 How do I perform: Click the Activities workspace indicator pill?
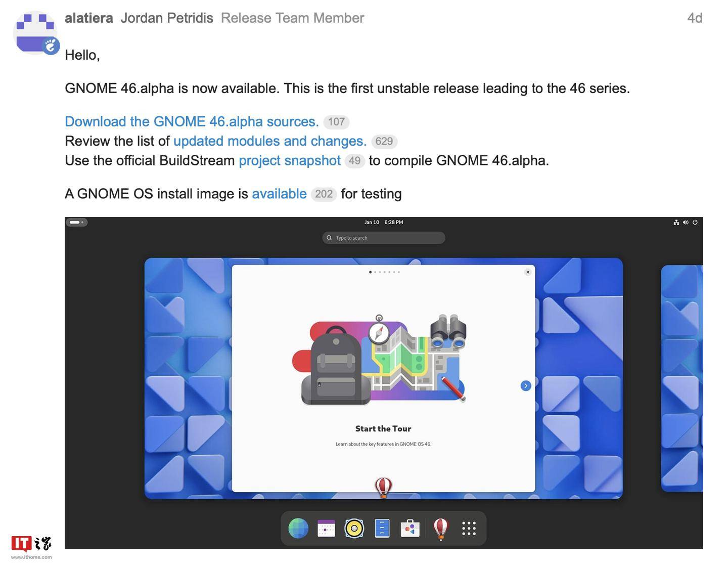tap(76, 222)
